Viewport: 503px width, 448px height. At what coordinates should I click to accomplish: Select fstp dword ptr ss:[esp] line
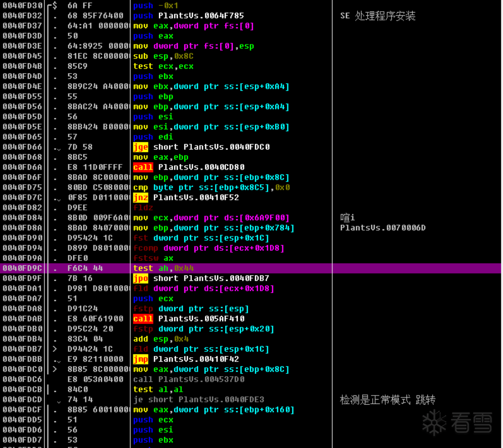pos(191,309)
